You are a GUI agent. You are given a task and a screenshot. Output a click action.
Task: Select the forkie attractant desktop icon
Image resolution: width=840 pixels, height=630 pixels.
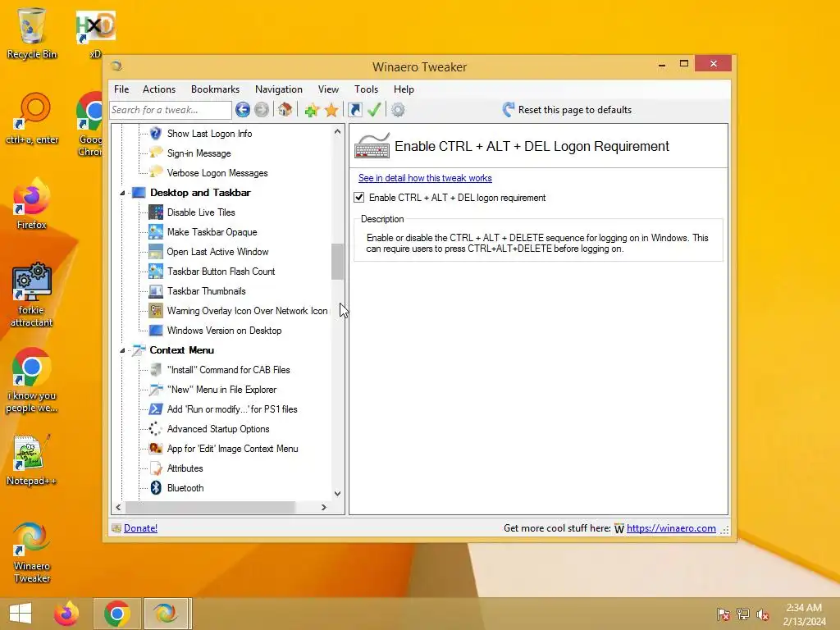32,294
